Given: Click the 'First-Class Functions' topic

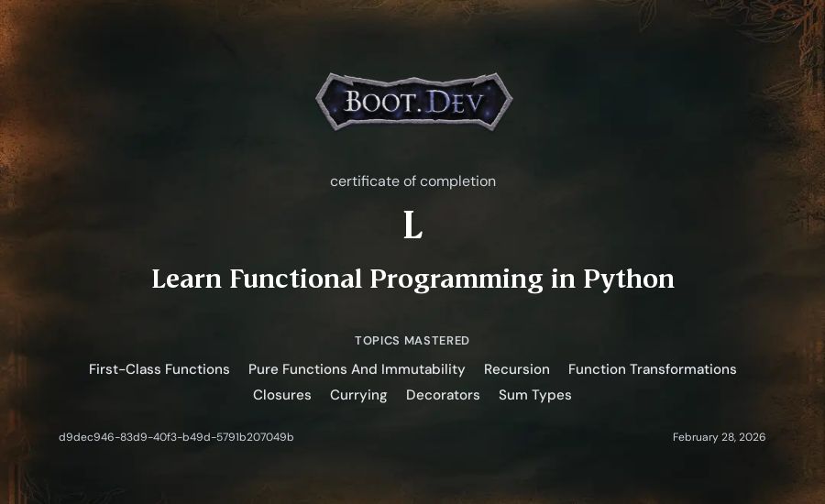Looking at the screenshot, I should pos(159,369).
